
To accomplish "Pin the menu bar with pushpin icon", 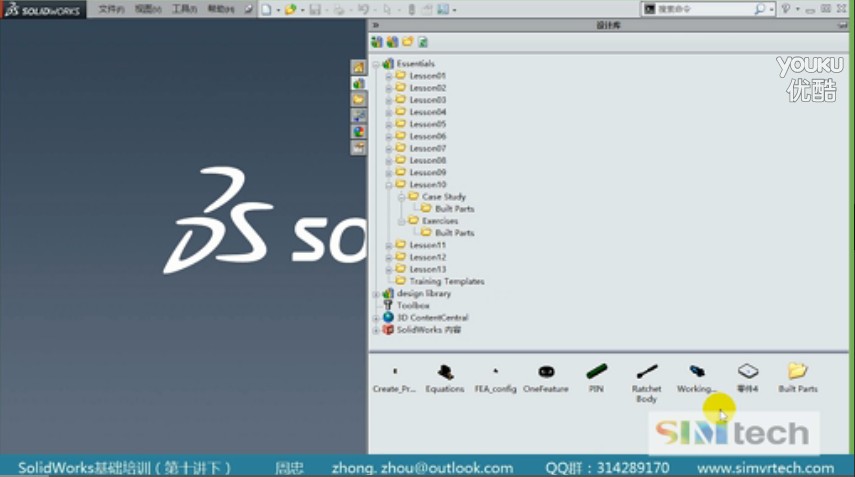I will coord(248,9).
